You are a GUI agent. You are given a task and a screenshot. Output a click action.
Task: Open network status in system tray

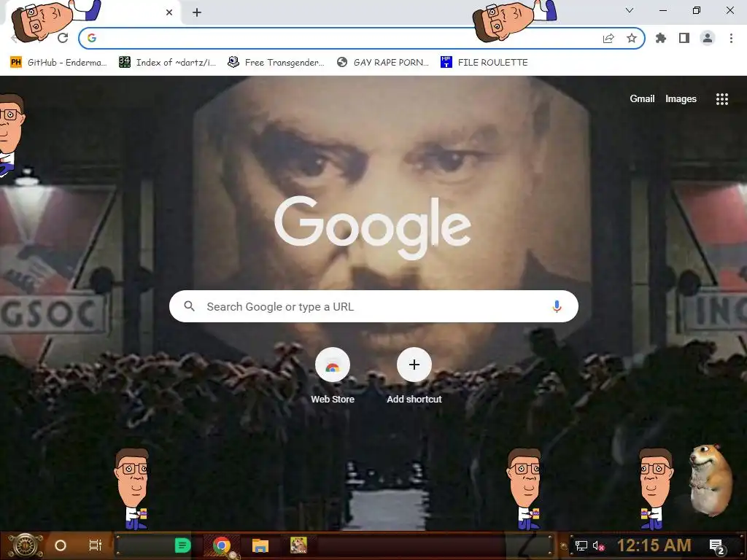[581, 545]
